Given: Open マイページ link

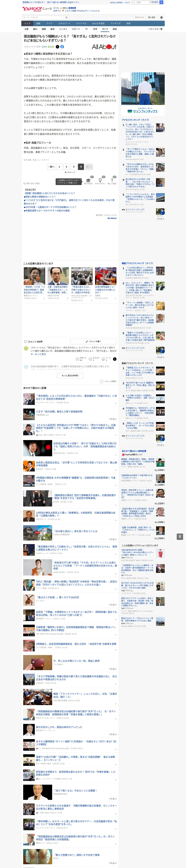Looking at the screenshot, I should (139, 18).
